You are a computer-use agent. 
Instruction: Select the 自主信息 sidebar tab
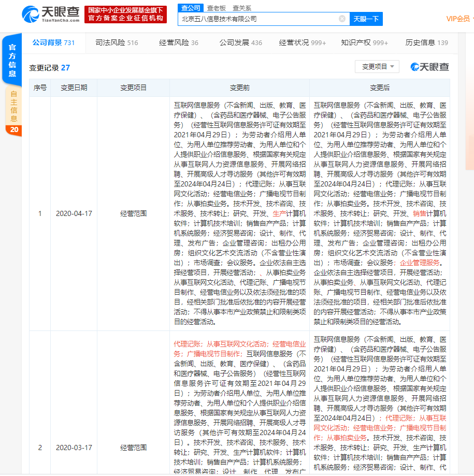pyautogui.click(x=13, y=106)
